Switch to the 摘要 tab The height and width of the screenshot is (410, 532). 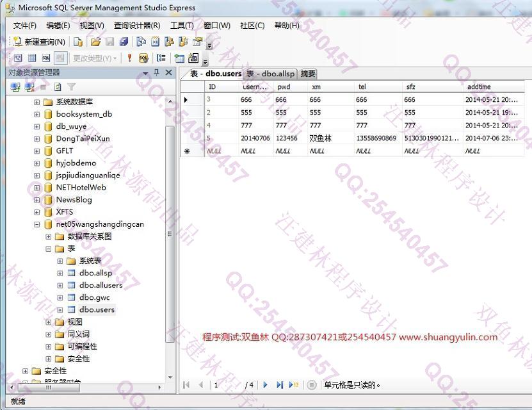pyautogui.click(x=308, y=74)
